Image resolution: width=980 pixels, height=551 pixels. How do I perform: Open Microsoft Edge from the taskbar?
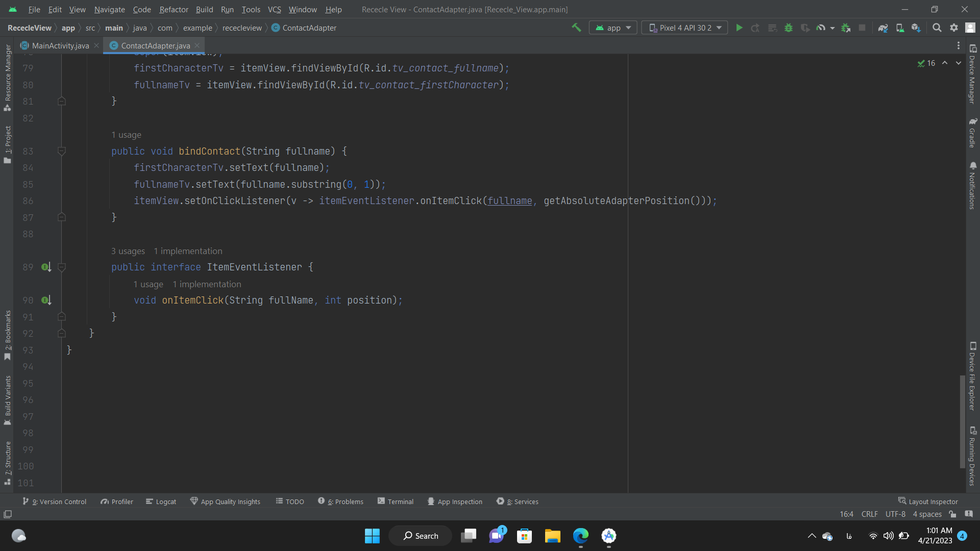coord(580,536)
